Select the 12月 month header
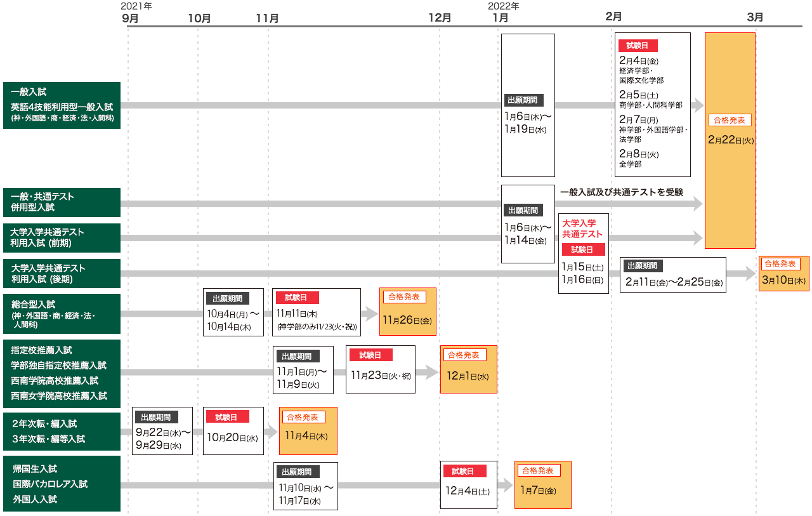 click(440, 18)
